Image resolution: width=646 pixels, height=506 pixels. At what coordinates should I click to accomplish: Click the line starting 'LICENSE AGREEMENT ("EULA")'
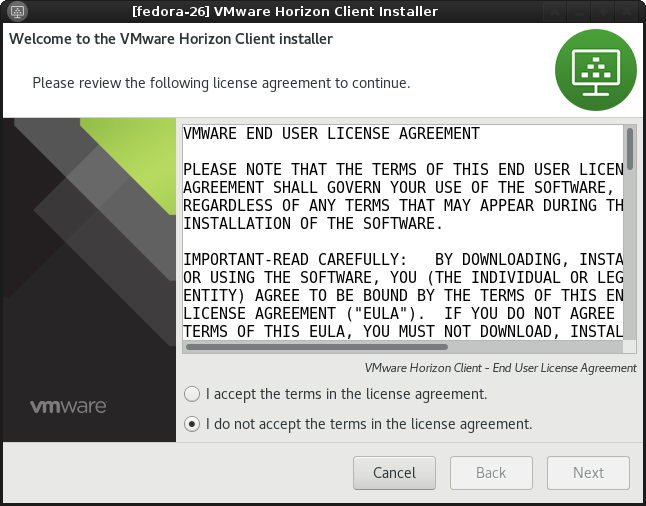pyautogui.click(x=399, y=314)
